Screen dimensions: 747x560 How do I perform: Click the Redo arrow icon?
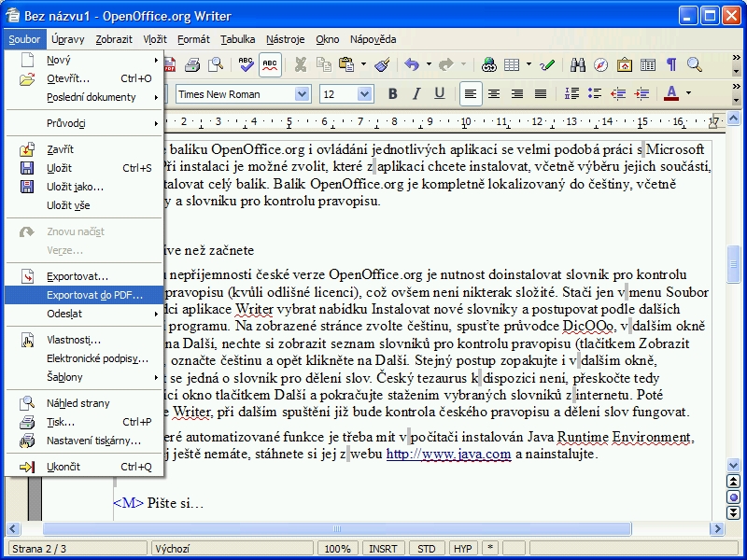[446, 64]
